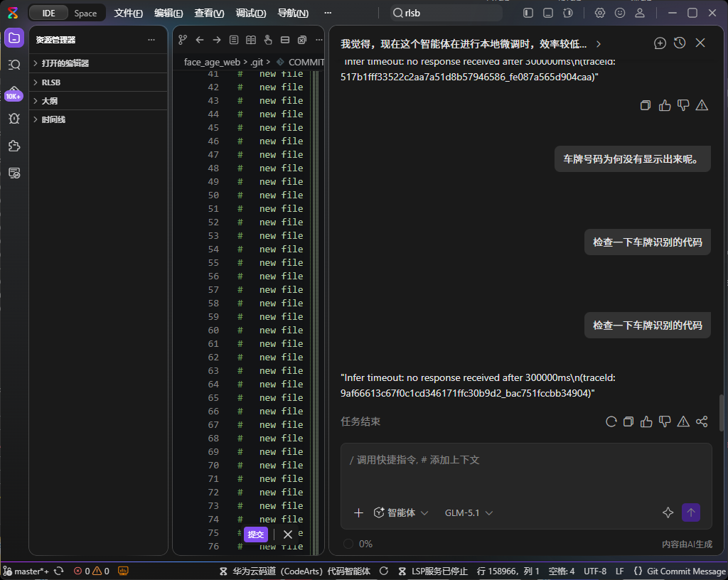Close the AI chat panel
Viewport: 728px width, 580px height.
[x=700, y=43]
